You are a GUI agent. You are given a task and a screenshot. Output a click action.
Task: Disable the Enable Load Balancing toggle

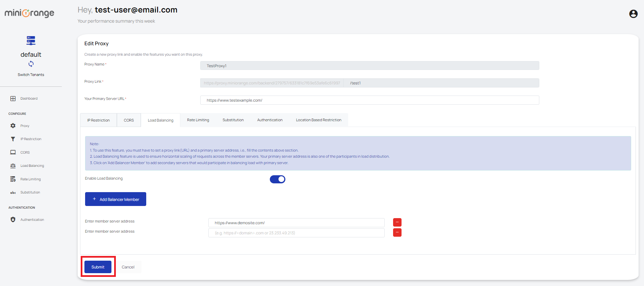(278, 179)
